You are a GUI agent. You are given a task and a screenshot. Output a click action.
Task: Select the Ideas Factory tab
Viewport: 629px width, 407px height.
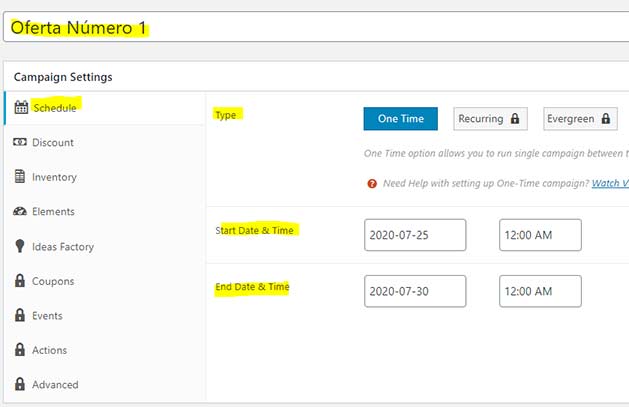point(104,246)
